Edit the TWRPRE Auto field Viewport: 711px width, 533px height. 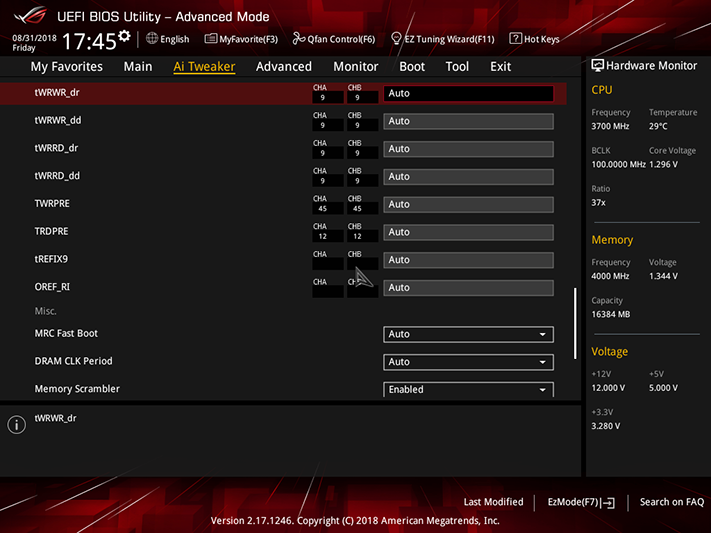coord(468,205)
